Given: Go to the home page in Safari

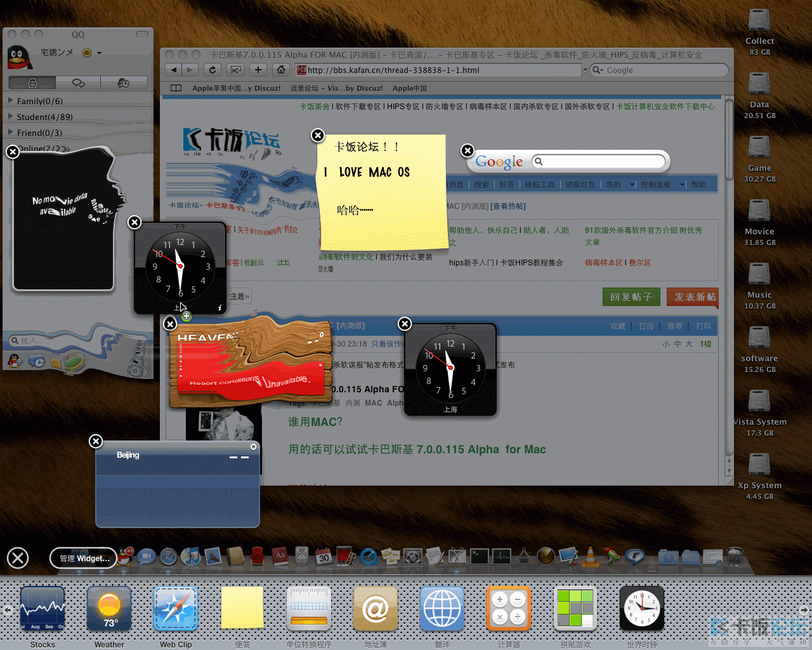Looking at the screenshot, I should (x=281, y=70).
